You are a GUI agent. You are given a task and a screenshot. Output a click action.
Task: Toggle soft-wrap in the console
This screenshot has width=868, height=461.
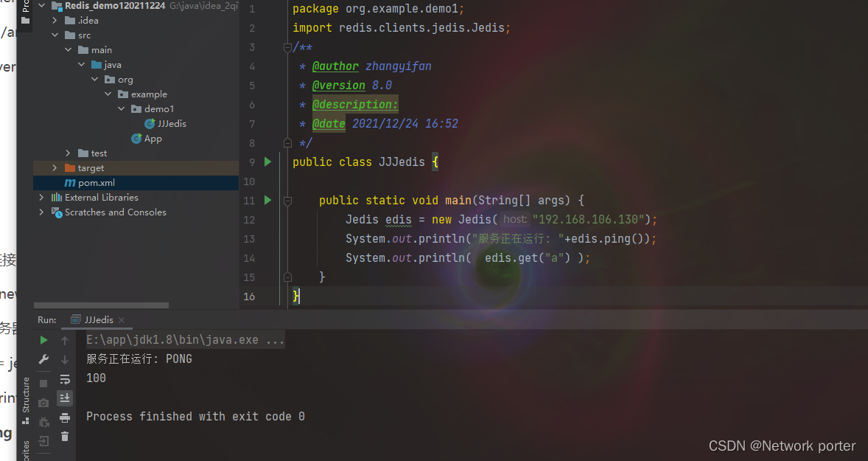[x=65, y=380]
